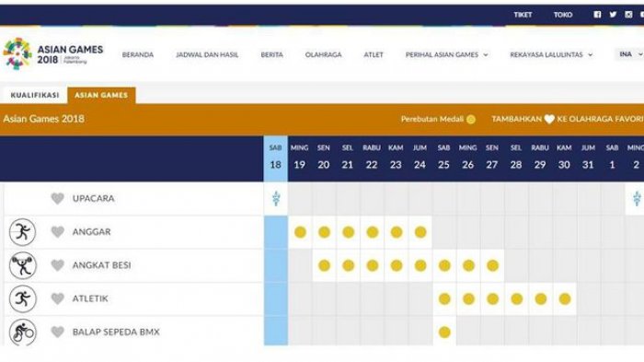Open the Upacara row label
Image resolution: width=644 pixels, height=362 pixels.
click(x=94, y=198)
